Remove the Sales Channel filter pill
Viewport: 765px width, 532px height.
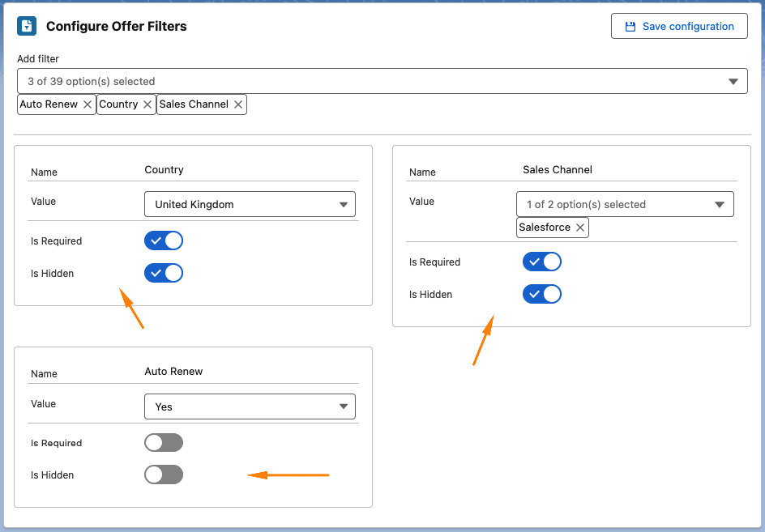[x=238, y=104]
